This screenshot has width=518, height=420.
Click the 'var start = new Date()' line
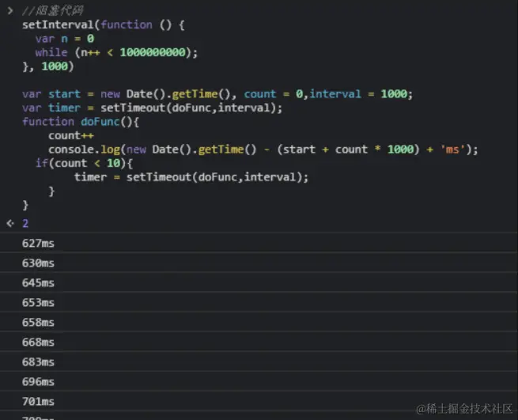217,94
